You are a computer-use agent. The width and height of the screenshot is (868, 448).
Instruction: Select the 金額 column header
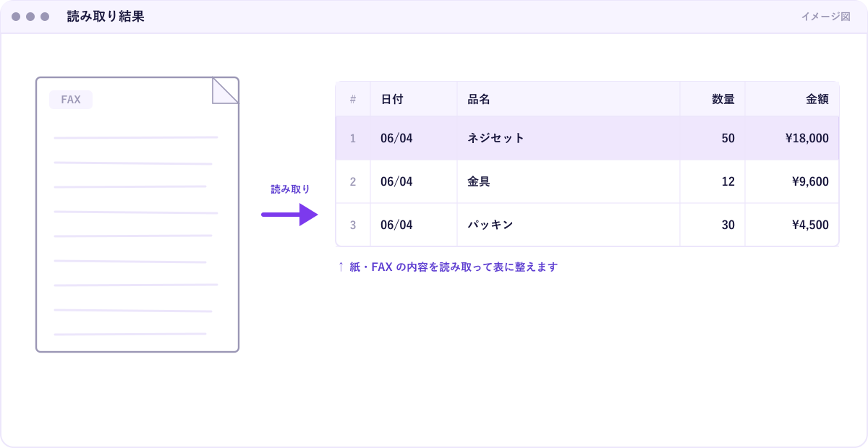pos(792,99)
